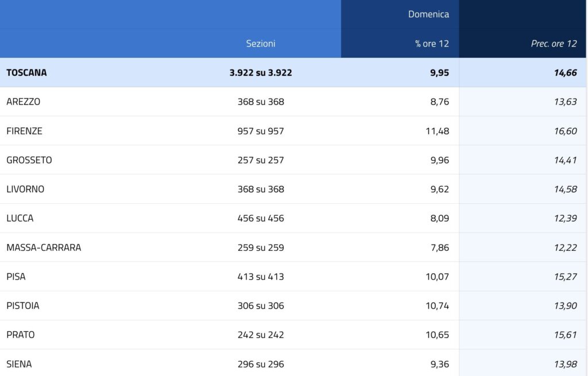Click the Domenica header cell
The image size is (588, 376).
[428, 14]
